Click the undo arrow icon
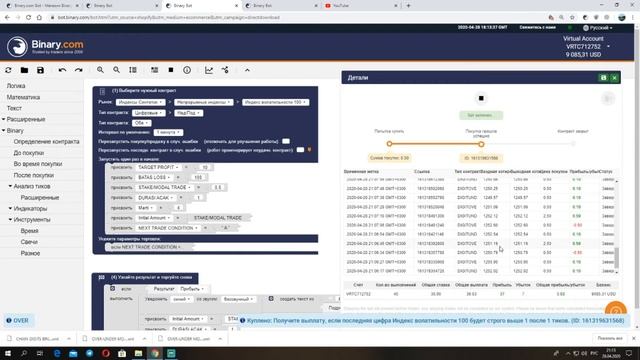Screen dimensions: 640x360 (62, 70)
